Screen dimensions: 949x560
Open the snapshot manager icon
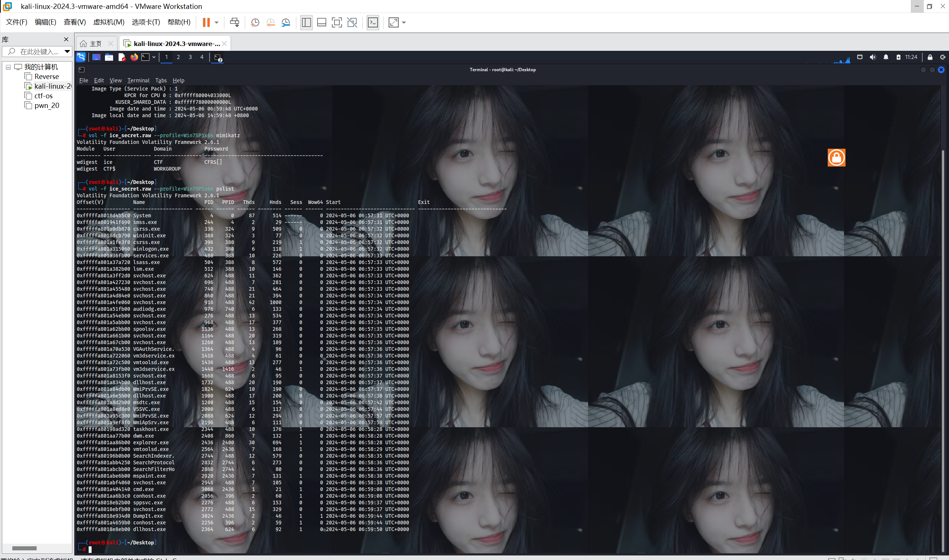point(286,23)
